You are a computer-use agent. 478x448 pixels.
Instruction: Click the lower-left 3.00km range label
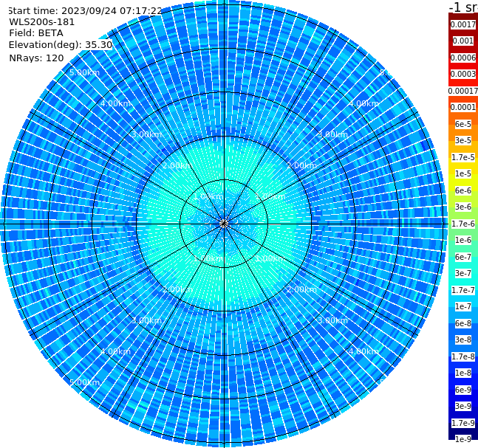point(146,320)
